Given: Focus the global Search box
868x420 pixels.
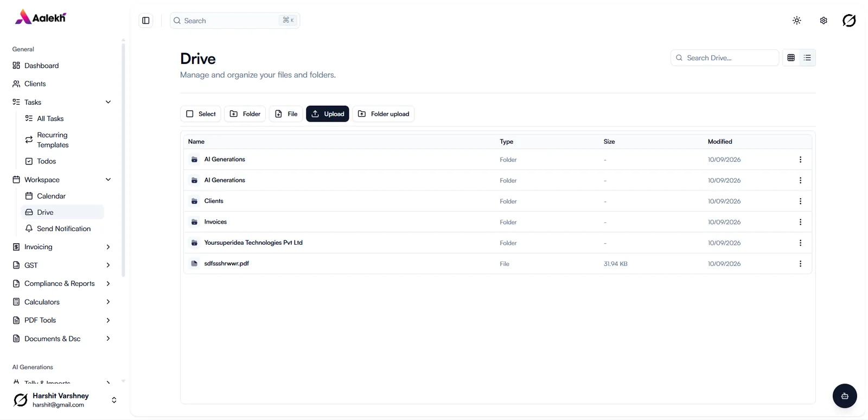Looking at the screenshot, I should (235, 21).
